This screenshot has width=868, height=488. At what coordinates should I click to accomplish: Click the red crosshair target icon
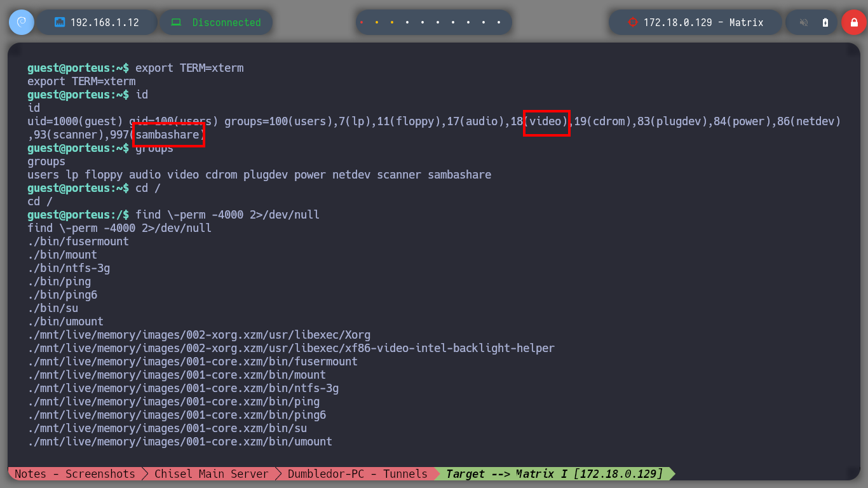pyautogui.click(x=632, y=22)
